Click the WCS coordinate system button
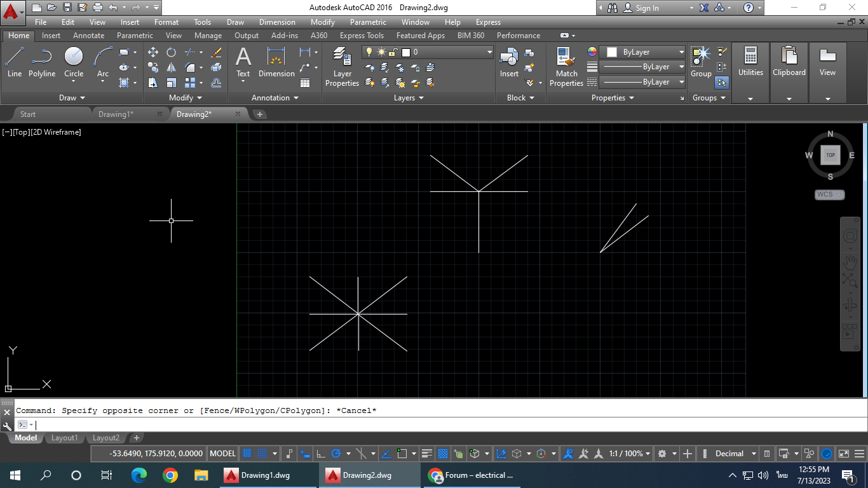868x488 pixels. [829, 194]
